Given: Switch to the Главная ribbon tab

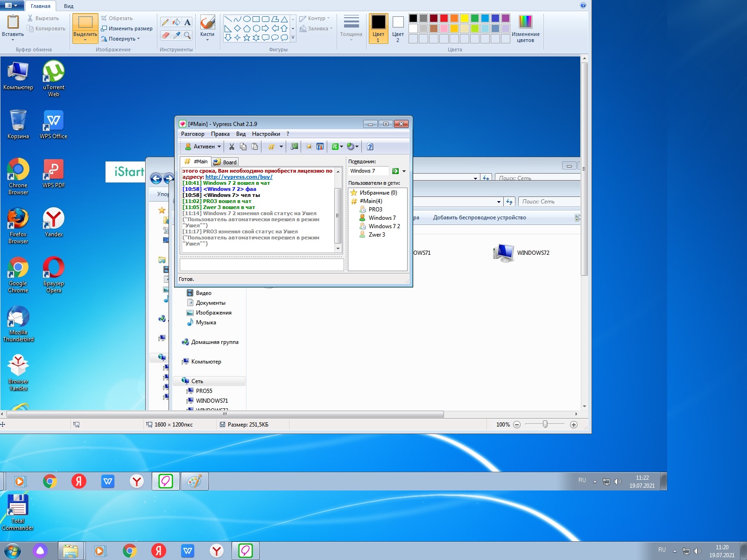Looking at the screenshot, I should tap(41, 6).
